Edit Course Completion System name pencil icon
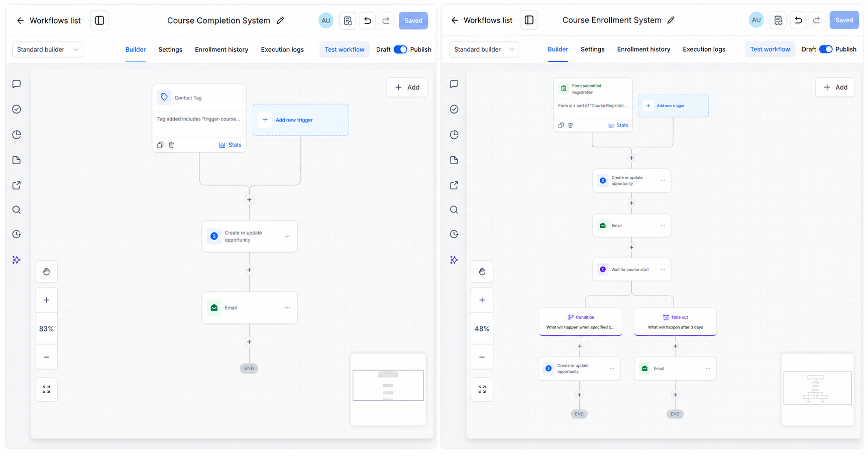Image resolution: width=868 pixels, height=457 pixels. [280, 21]
